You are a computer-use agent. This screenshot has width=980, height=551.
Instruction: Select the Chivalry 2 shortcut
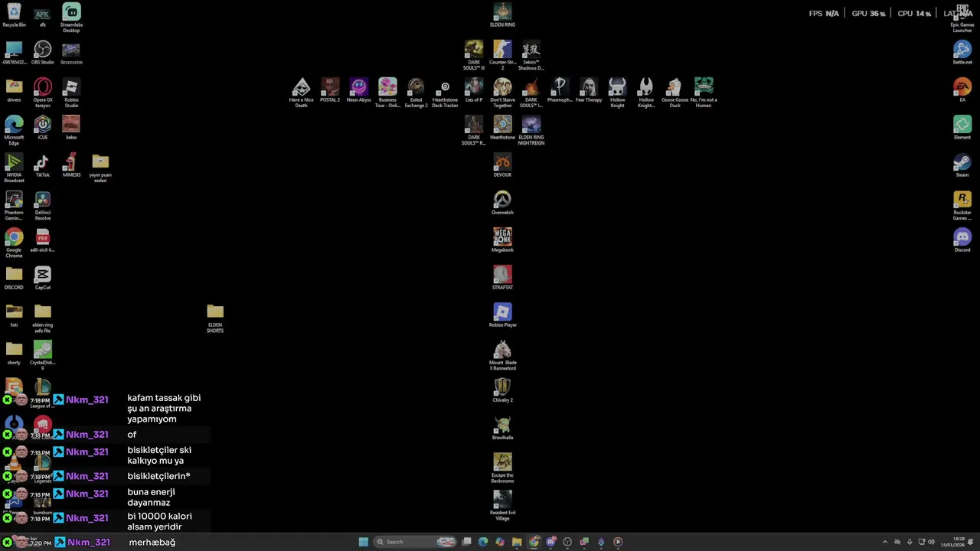pos(502,390)
